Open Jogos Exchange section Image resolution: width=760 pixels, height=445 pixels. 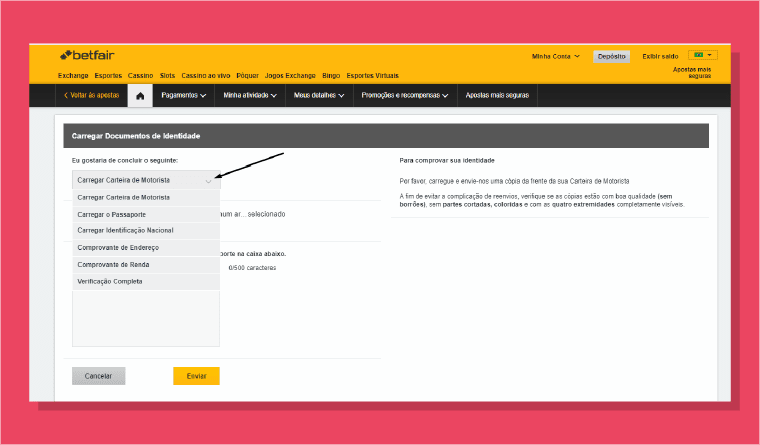[290, 76]
